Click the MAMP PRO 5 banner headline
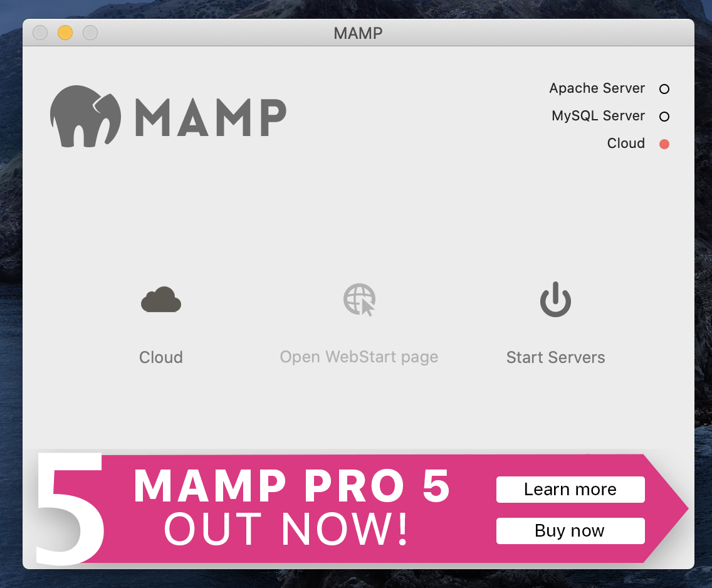 292,486
